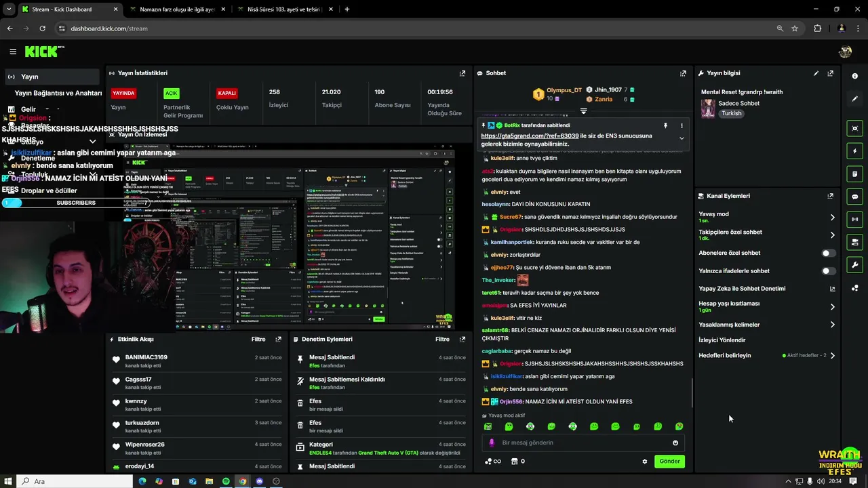The width and height of the screenshot is (868, 488).
Task: Pop out the Yayın İstatistikleri panel
Action: (x=462, y=73)
